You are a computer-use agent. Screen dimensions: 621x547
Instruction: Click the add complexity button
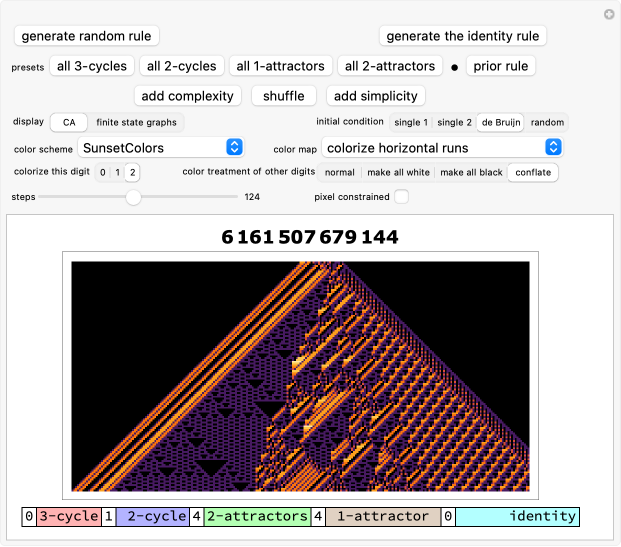[x=188, y=96]
